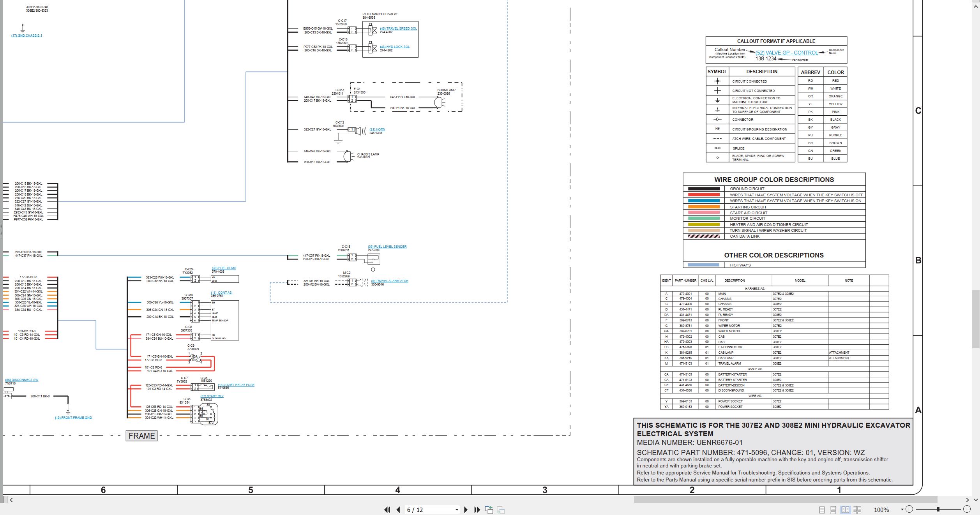Click the CIRCUIT CONNECTED symbol description

pyautogui.click(x=749, y=81)
